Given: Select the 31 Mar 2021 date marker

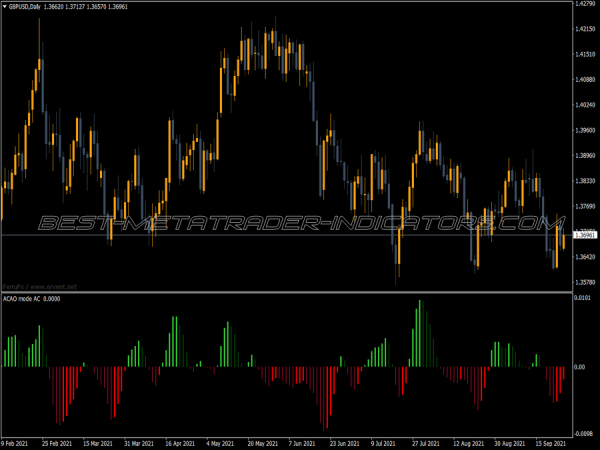Looking at the screenshot, I should (138, 442).
